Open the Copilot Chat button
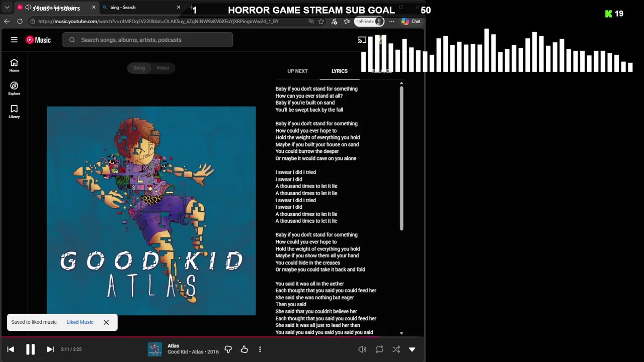This screenshot has width=644, height=362. pyautogui.click(x=411, y=21)
